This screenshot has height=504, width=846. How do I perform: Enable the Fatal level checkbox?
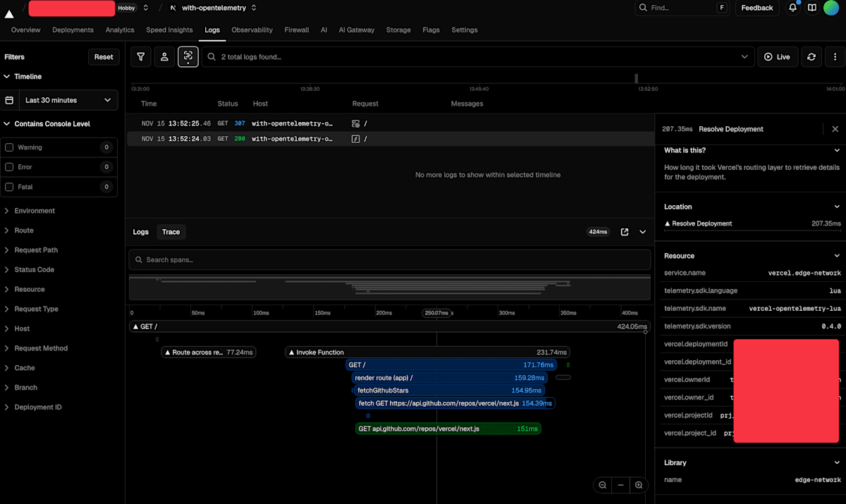pos(9,187)
